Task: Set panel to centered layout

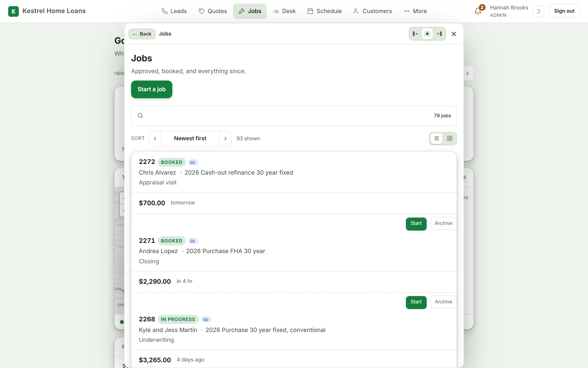Action: click(x=427, y=34)
